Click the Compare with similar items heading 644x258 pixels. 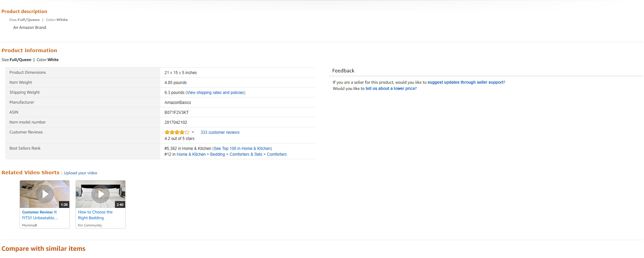click(x=43, y=249)
